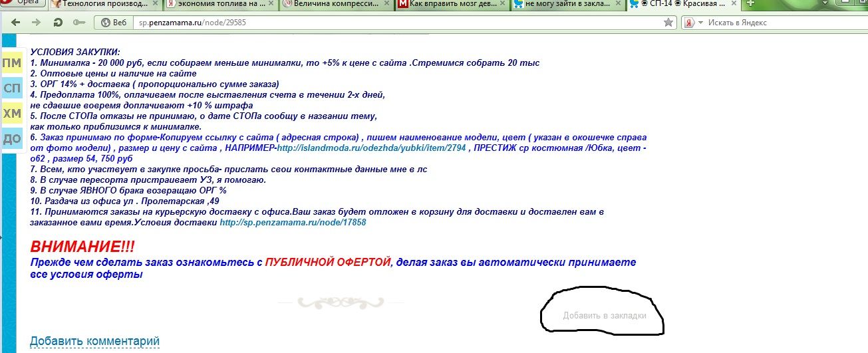Bookmark page with address bar star
Screen dimensions: 868x353
[668, 23]
